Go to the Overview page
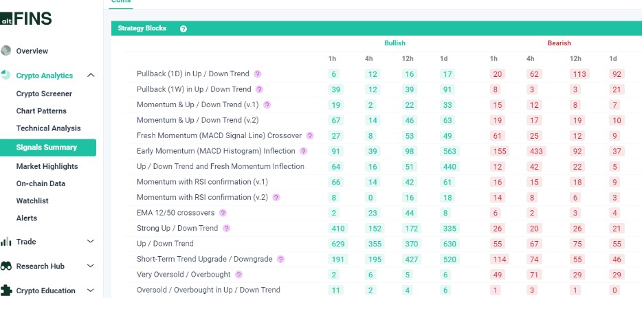 tap(32, 51)
